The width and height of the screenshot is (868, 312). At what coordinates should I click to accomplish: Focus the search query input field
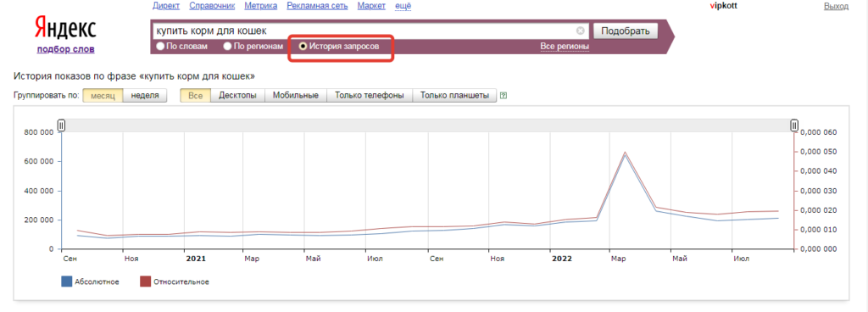coord(364,31)
